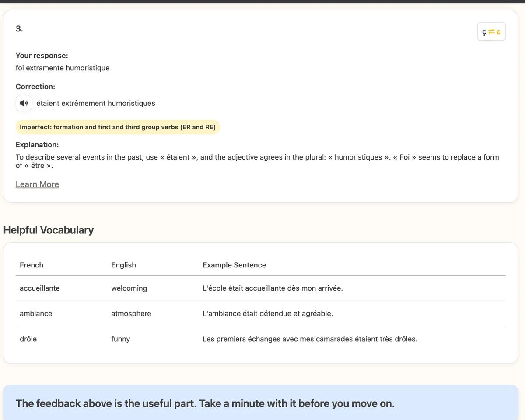
Task: Click the Imperfect formation grammar tag
Action: [118, 127]
